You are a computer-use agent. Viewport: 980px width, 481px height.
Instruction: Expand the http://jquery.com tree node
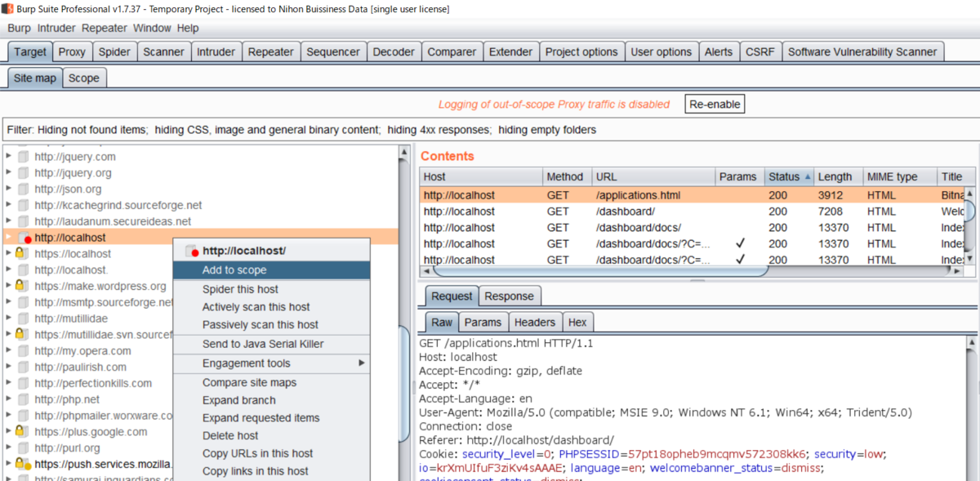coord(8,156)
